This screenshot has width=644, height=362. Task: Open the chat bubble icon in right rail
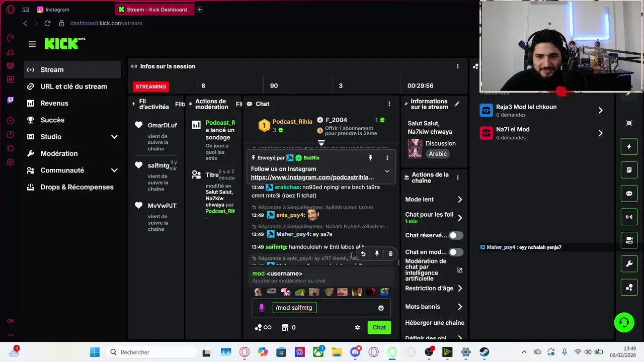(x=629, y=194)
